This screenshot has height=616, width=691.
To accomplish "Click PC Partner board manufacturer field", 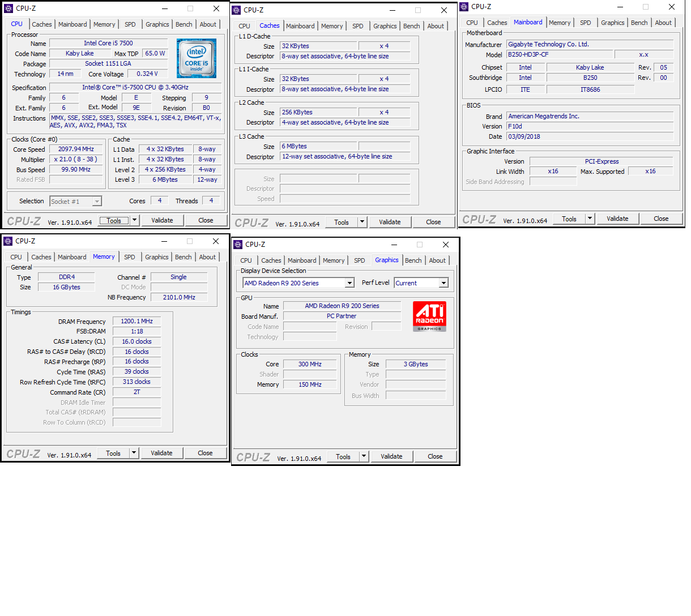I will [x=342, y=316].
